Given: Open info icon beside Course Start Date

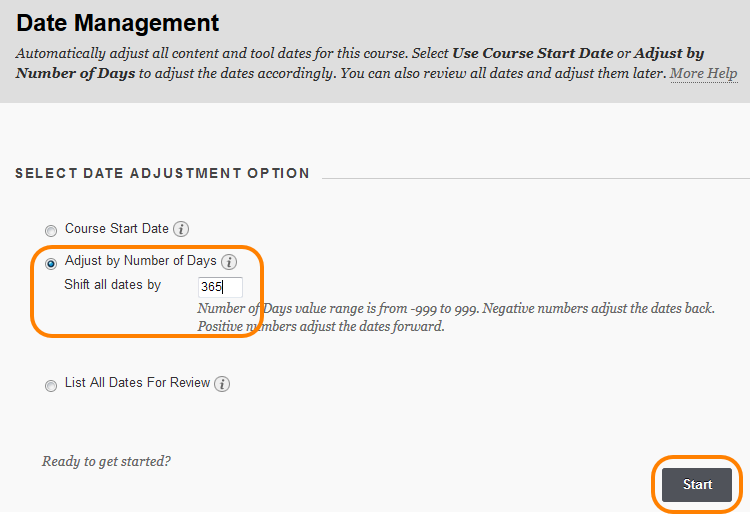Looking at the screenshot, I should pyautogui.click(x=181, y=229).
